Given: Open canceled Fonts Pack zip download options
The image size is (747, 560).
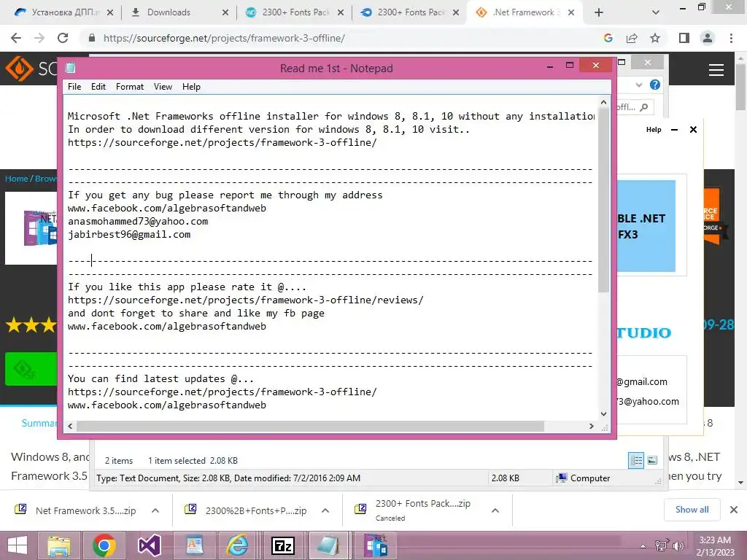Looking at the screenshot, I should coord(495,510).
